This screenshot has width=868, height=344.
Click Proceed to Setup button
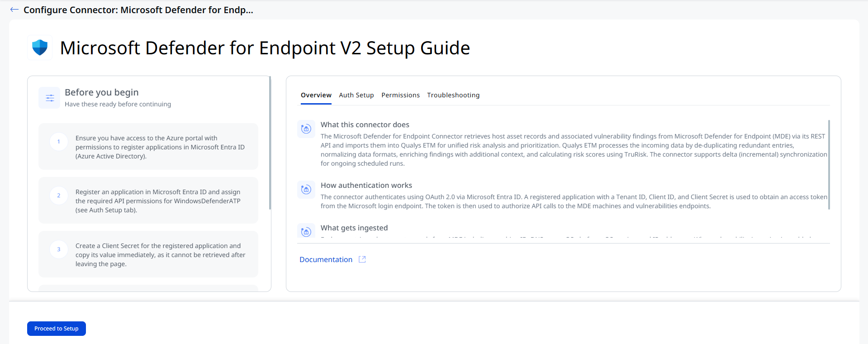[x=57, y=329]
